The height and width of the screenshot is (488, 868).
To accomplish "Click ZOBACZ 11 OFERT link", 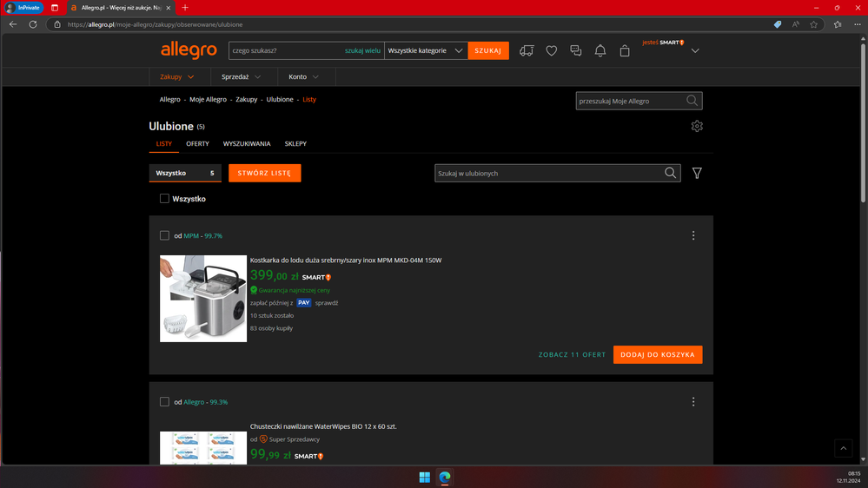I will pyautogui.click(x=572, y=354).
